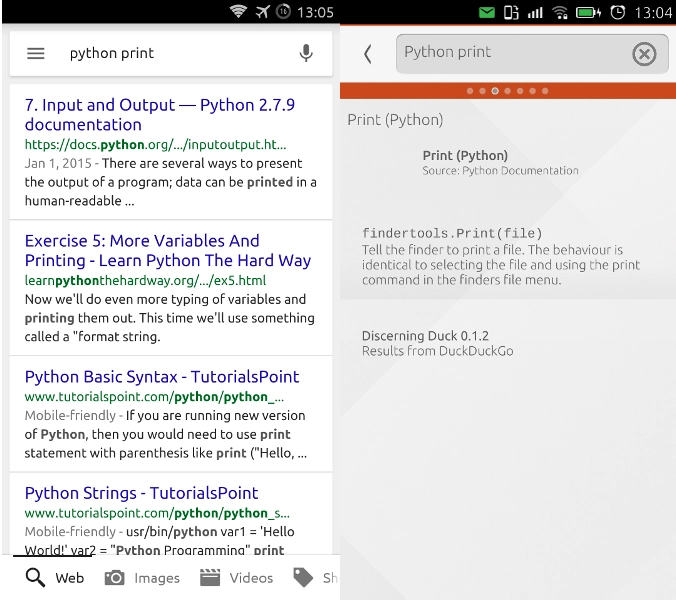
Task: Open the hamburger menu in left search bar
Action: 36,53
